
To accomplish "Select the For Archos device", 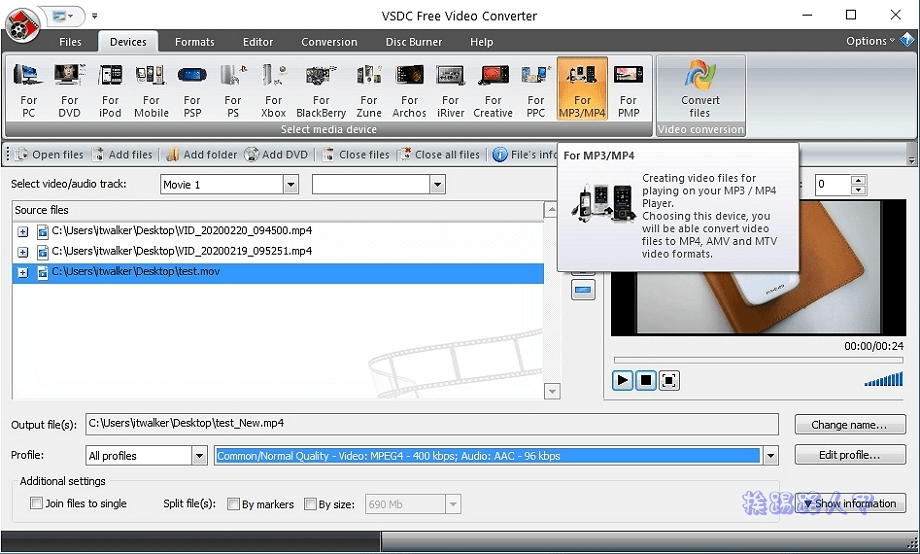I will pos(409,90).
